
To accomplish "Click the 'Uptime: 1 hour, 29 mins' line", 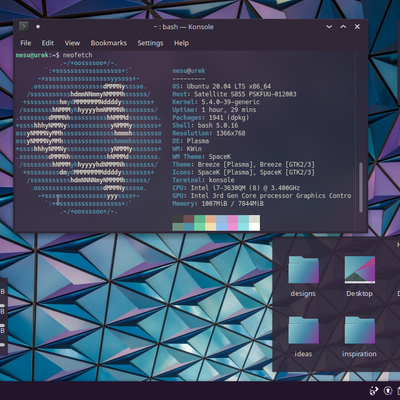I will (x=214, y=110).
